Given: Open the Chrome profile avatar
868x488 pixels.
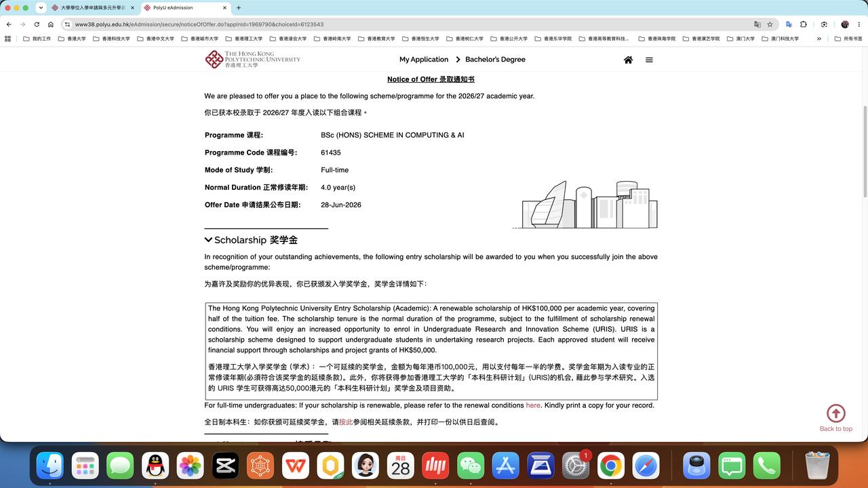Looking at the screenshot, I should pos(845,24).
